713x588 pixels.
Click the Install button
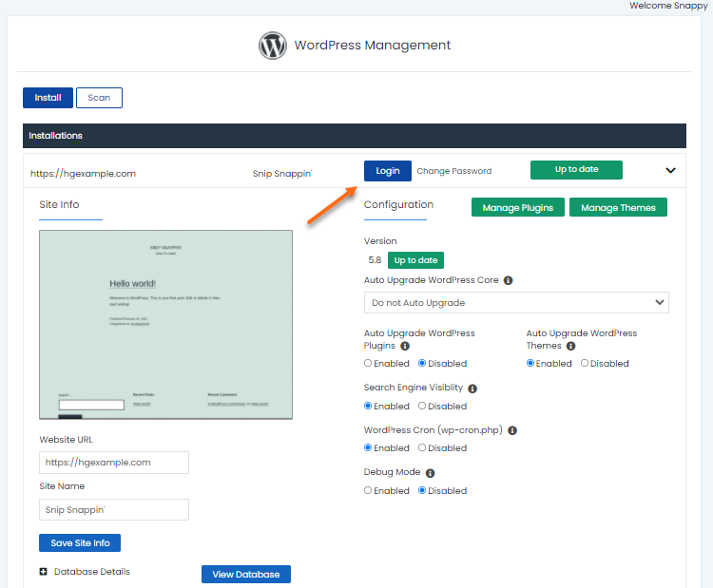(x=48, y=98)
